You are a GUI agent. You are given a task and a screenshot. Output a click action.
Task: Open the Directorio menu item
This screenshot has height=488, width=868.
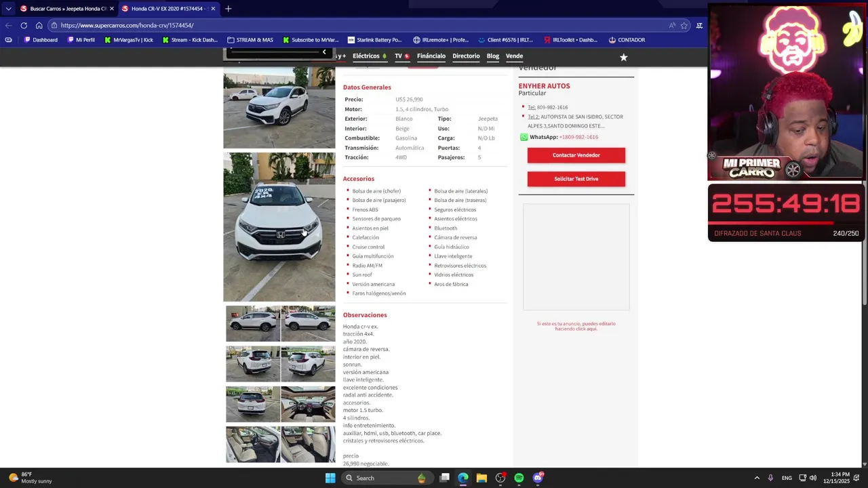click(466, 56)
